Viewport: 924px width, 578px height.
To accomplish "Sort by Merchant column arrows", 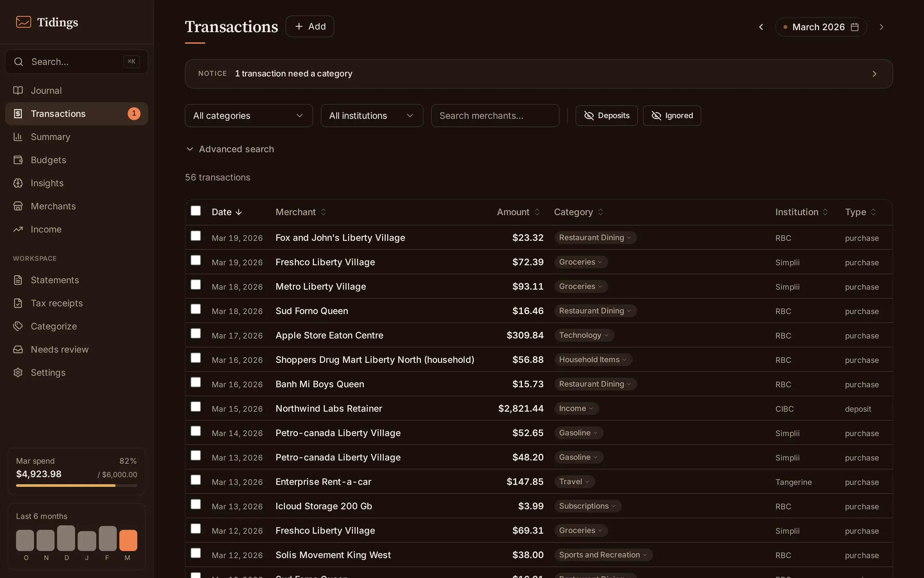I will coord(323,212).
